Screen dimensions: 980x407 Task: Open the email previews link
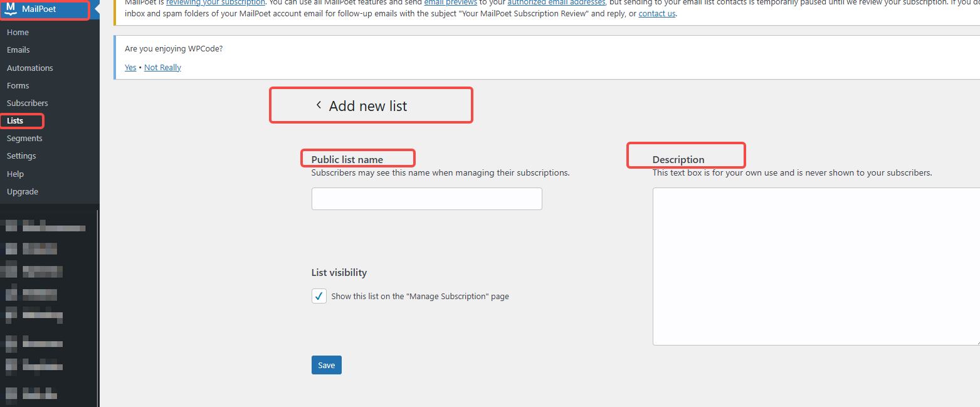point(450,3)
